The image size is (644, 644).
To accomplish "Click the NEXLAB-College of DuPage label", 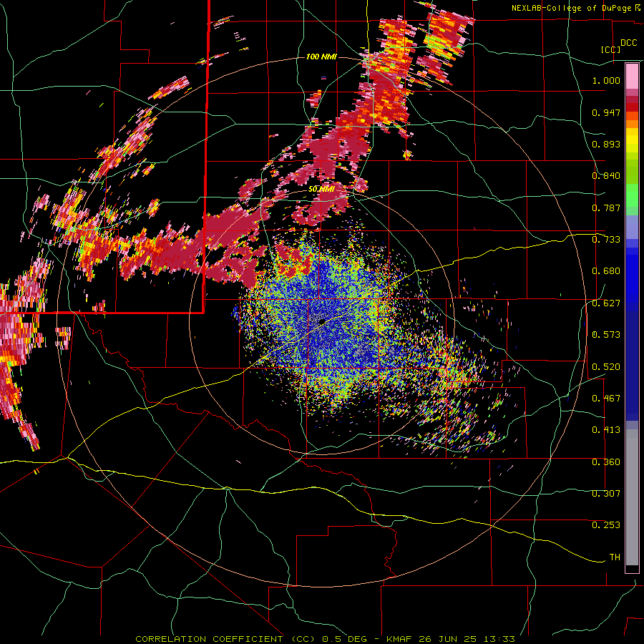I will [x=572, y=8].
